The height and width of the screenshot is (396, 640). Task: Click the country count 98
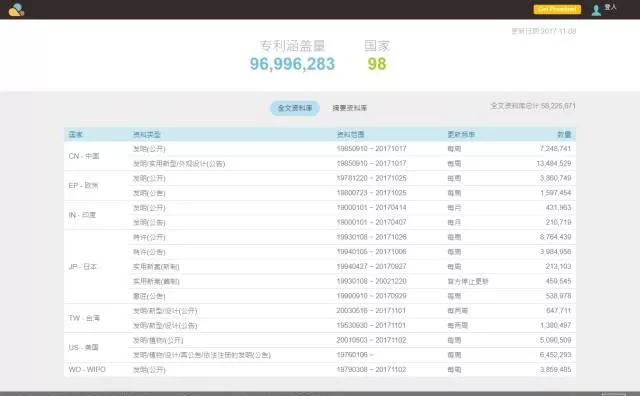tap(377, 64)
